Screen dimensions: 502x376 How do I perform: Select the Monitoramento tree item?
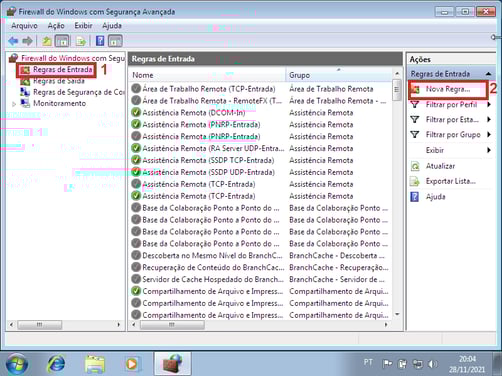pyautogui.click(x=59, y=103)
